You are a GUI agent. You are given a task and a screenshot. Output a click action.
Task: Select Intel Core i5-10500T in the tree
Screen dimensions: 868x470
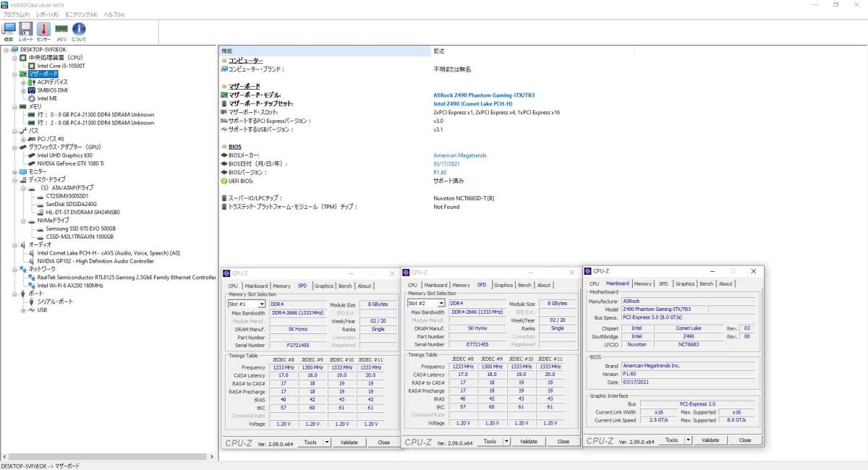[61, 66]
